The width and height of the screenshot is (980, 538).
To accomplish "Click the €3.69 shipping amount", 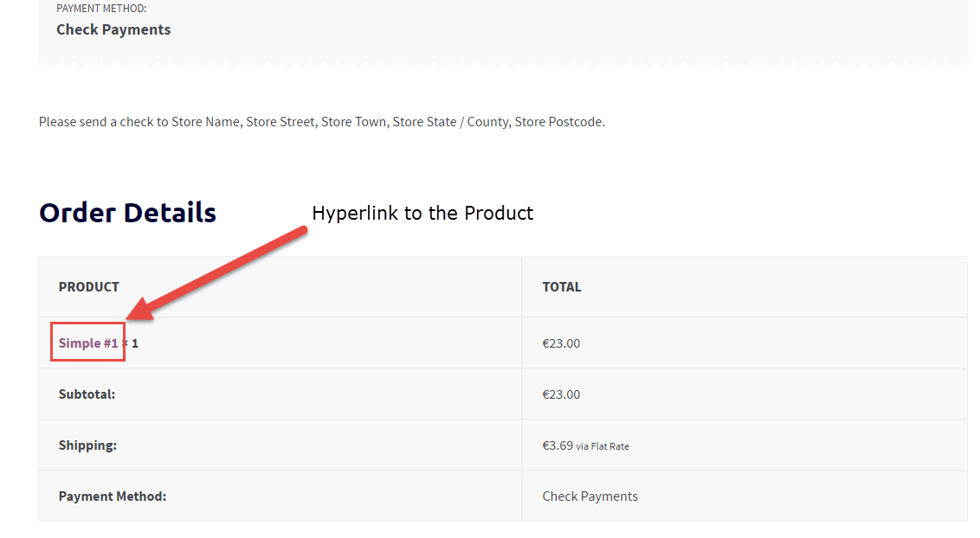I will (558, 445).
